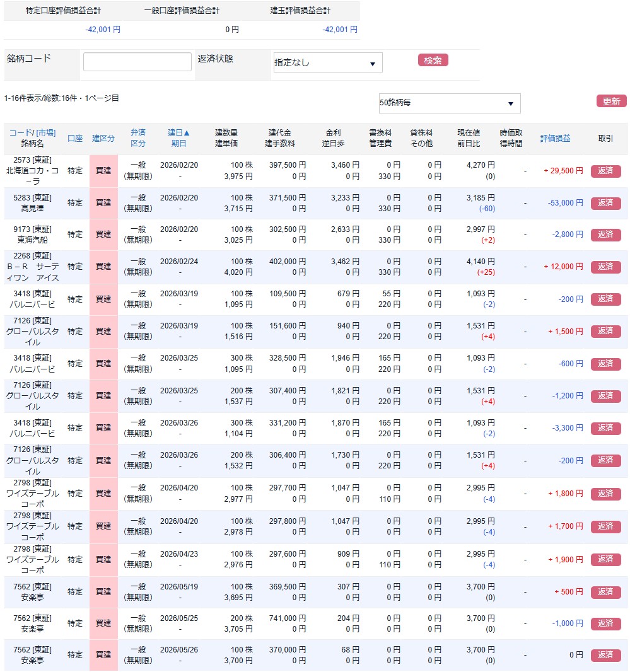The image size is (630, 672).
Task: Select stock name 北海道コカ・コーラ
Action: pyautogui.click(x=33, y=176)
